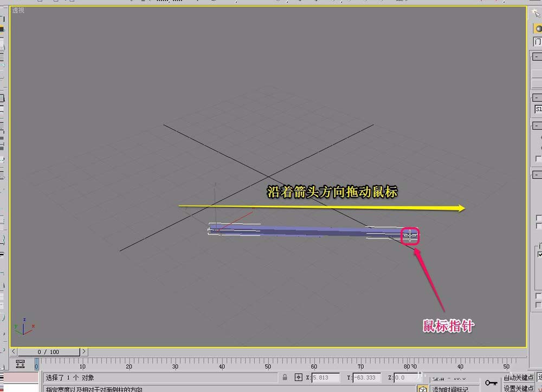Click the large key icon for setting keys
Screen dimensions: 542x392
coord(491,383)
